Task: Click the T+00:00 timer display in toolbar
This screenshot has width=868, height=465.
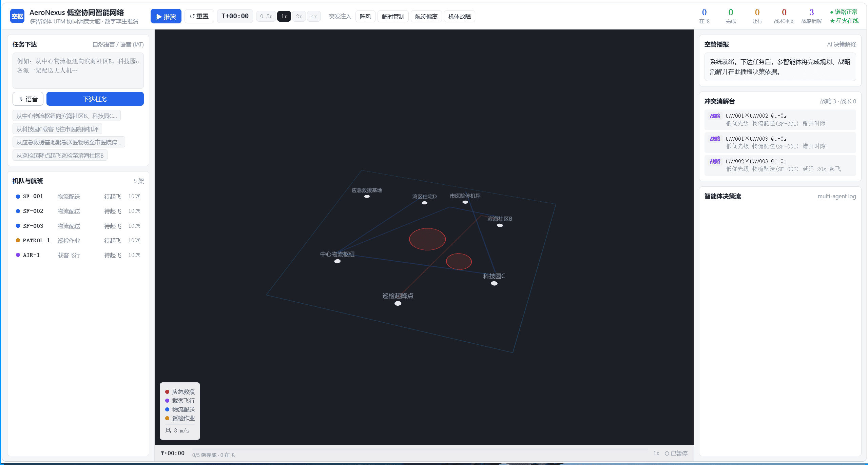Action: coord(235,16)
